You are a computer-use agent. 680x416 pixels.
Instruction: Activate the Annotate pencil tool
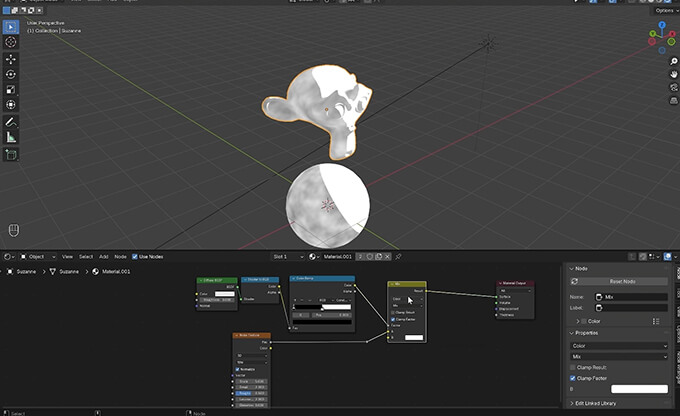tap(11, 122)
